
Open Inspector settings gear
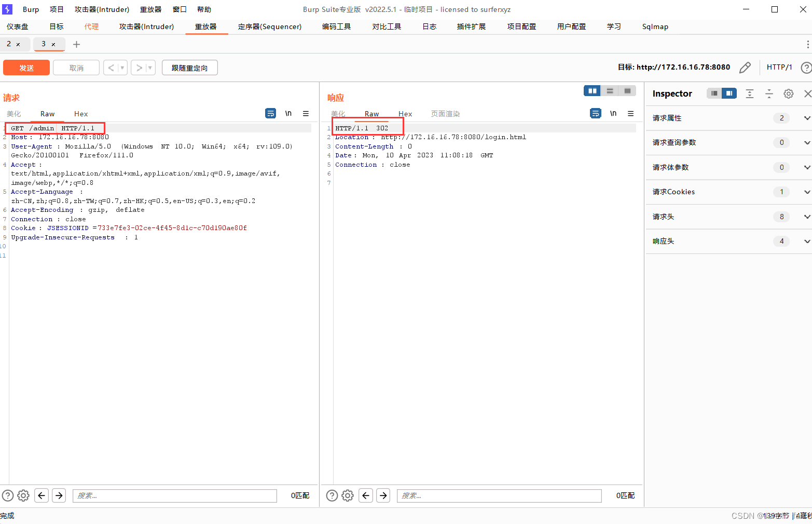[789, 93]
